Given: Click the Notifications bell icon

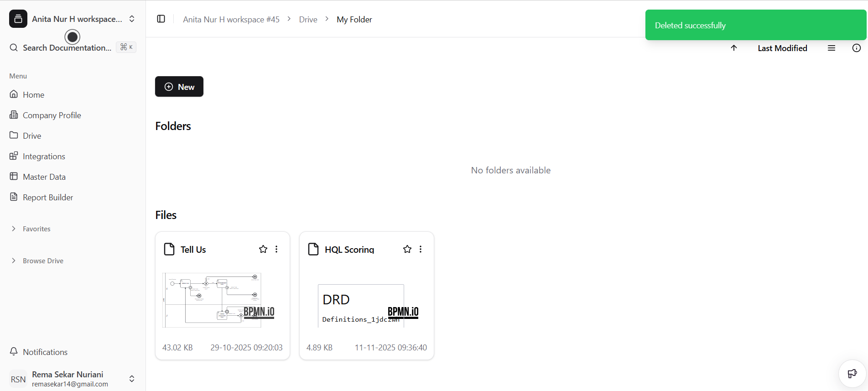Looking at the screenshot, I should (x=14, y=352).
